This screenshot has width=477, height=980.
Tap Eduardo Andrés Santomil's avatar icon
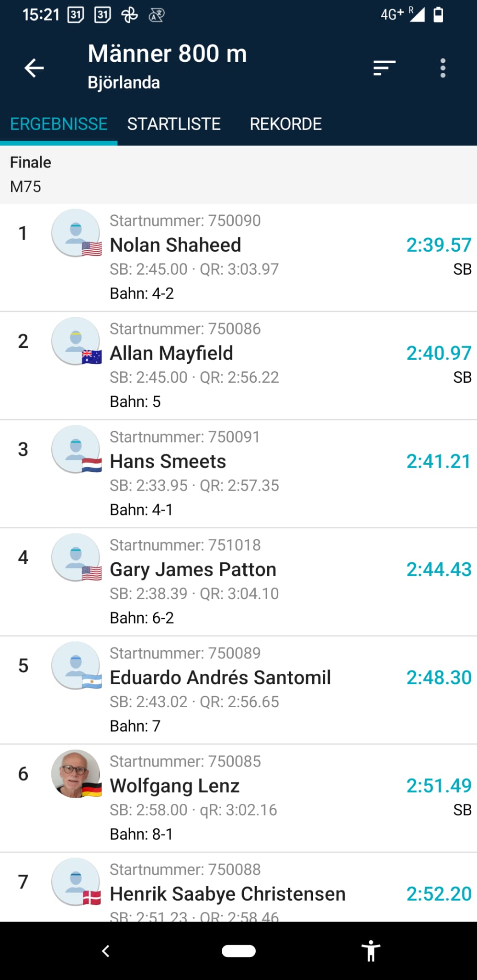pyautogui.click(x=76, y=666)
